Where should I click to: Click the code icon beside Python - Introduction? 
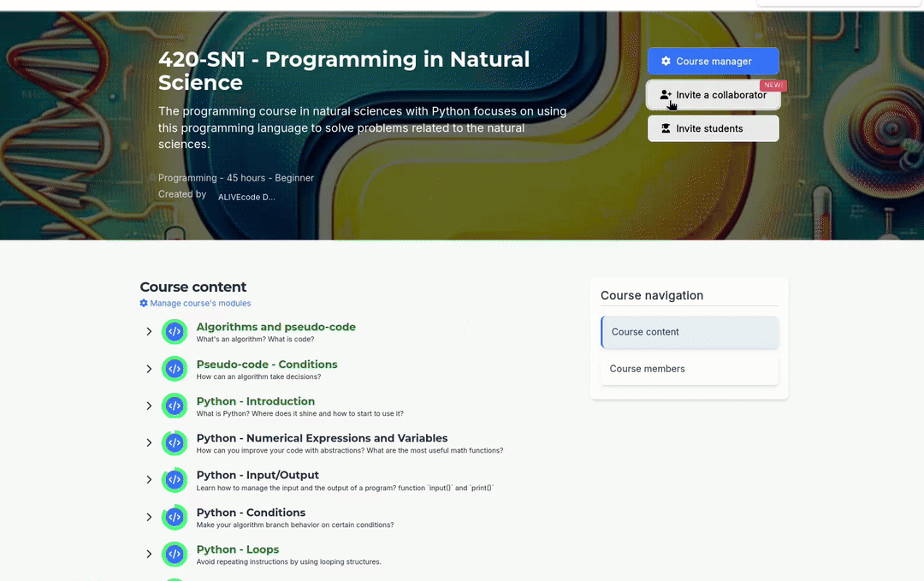(175, 406)
